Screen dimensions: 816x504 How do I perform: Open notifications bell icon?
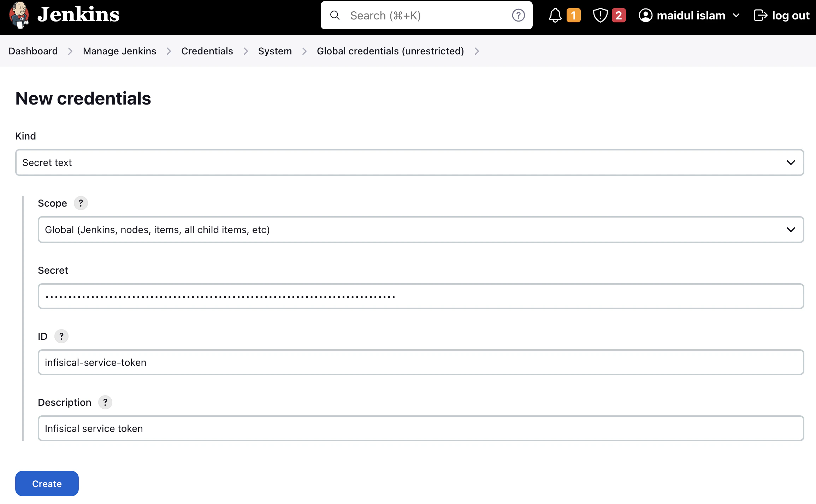pos(555,15)
